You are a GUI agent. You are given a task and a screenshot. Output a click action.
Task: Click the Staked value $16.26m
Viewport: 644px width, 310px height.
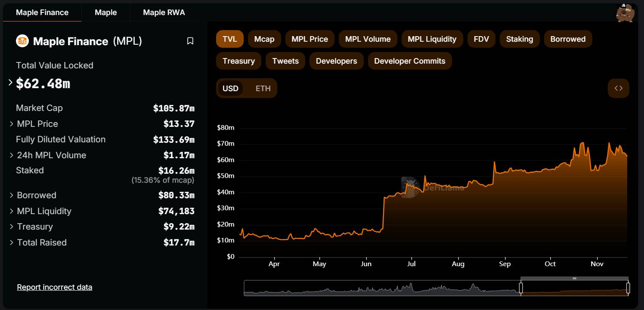[176, 171]
